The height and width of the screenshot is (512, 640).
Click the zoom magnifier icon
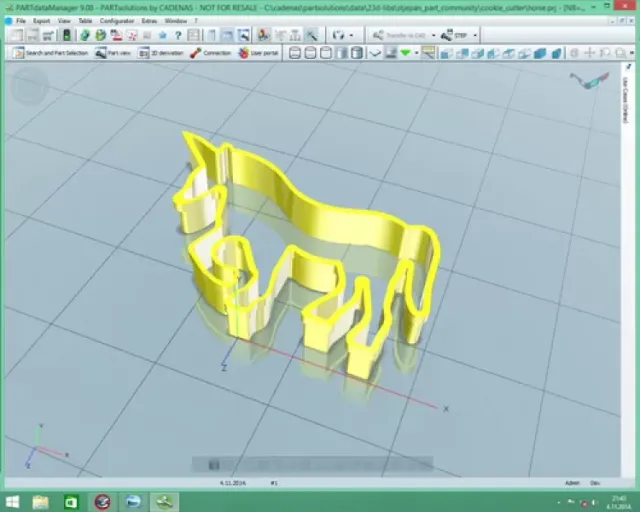pos(605,53)
